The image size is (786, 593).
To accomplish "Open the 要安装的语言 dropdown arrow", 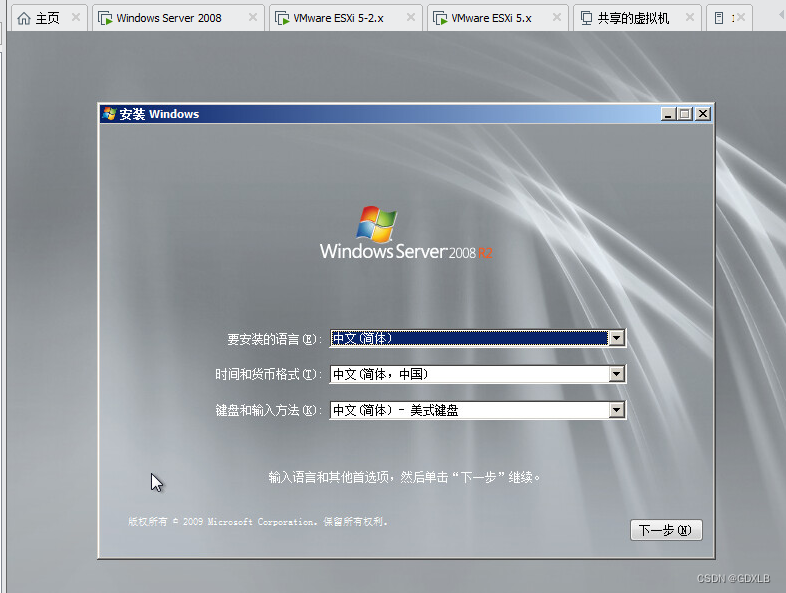I will coord(617,338).
